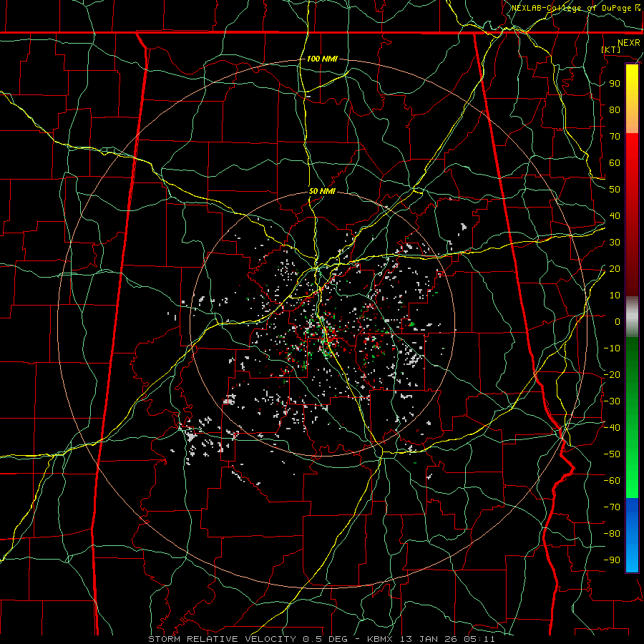The width and height of the screenshot is (644, 644).
Task: Click the -70 value on velocity scale
Action: pyautogui.click(x=612, y=507)
